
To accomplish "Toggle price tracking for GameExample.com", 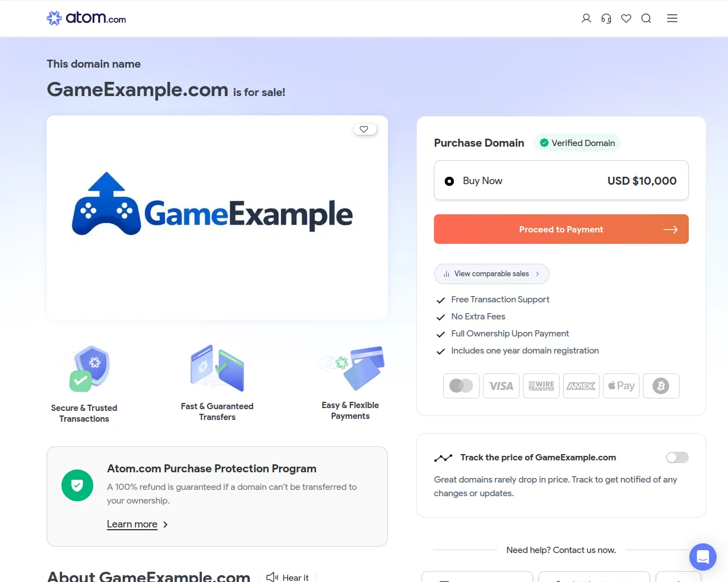I will [x=677, y=458].
